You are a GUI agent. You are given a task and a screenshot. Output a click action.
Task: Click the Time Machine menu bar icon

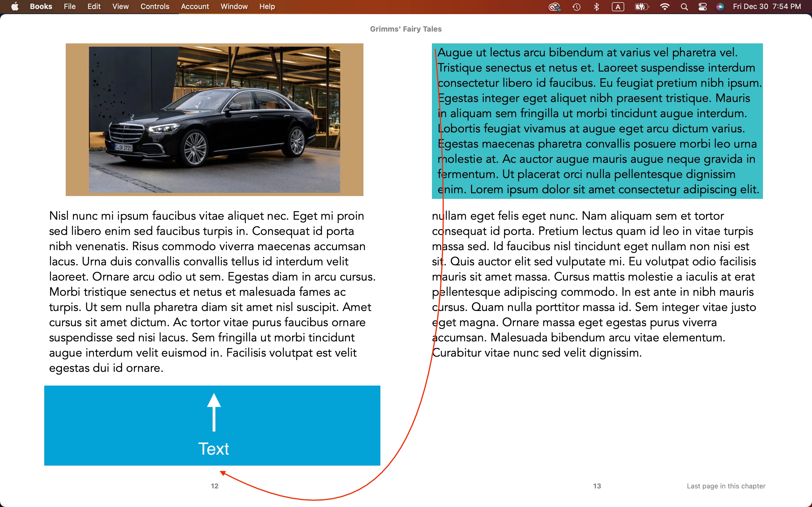tap(577, 7)
